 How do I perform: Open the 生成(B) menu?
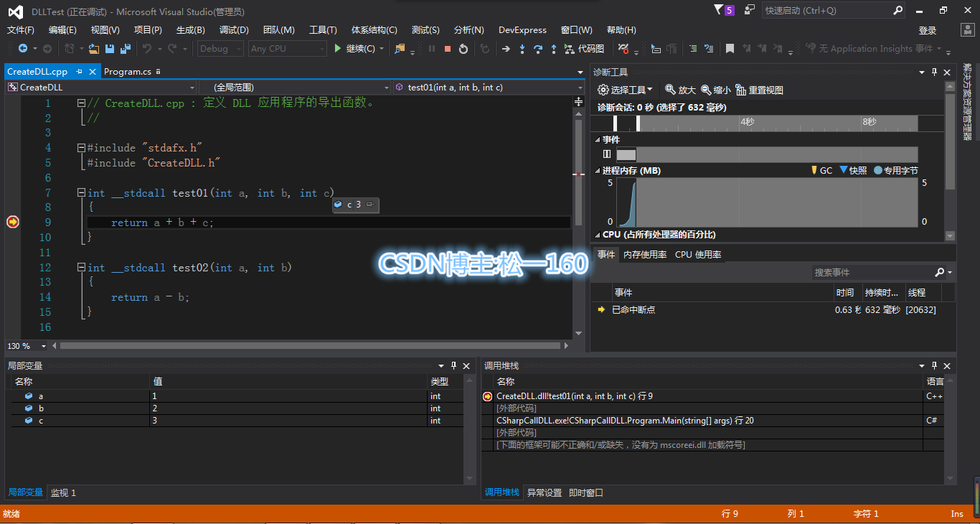pos(191,30)
